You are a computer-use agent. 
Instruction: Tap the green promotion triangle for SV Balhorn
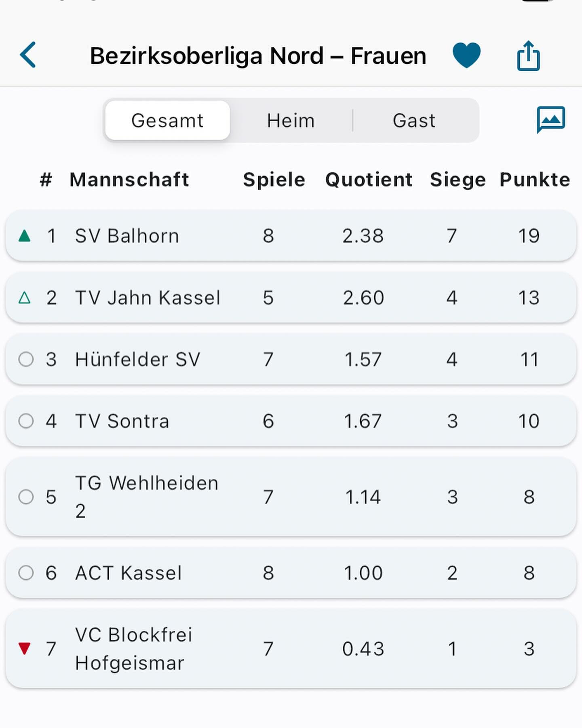[x=25, y=236]
